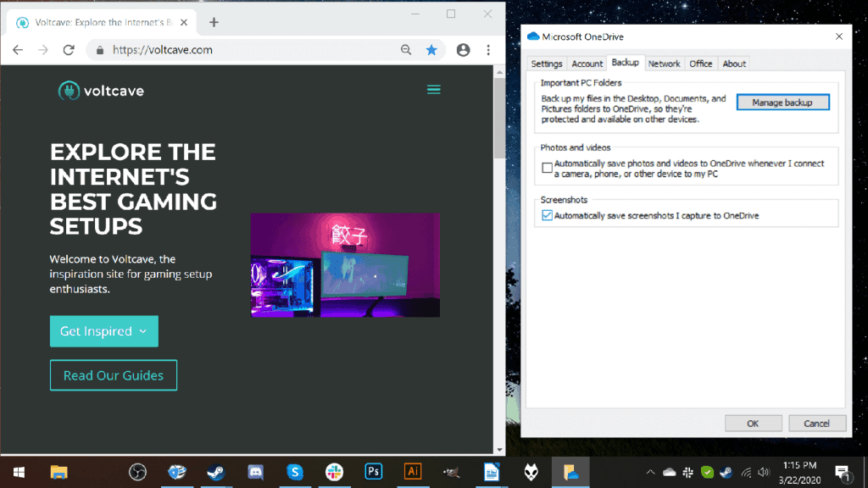Switch to the About tab

[734, 64]
